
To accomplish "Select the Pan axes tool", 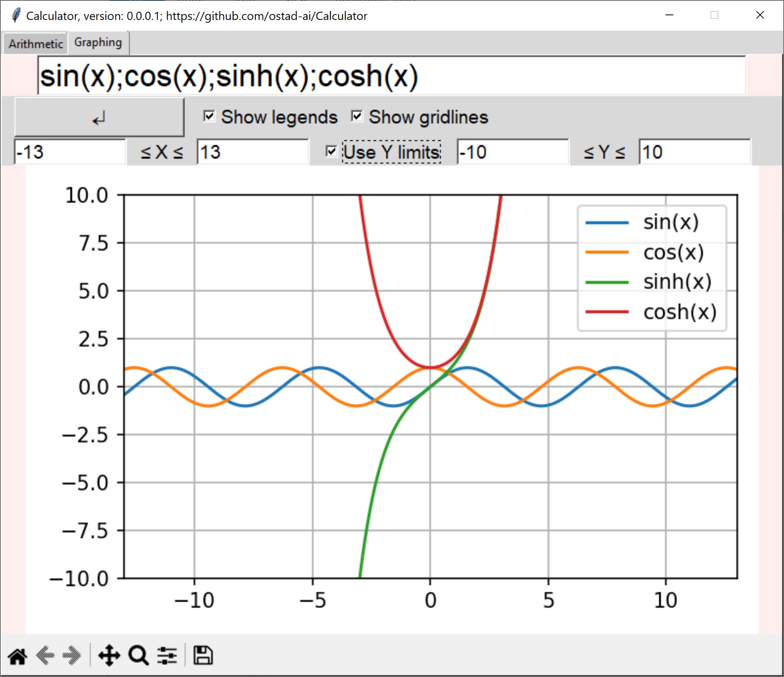I will tap(109, 656).
